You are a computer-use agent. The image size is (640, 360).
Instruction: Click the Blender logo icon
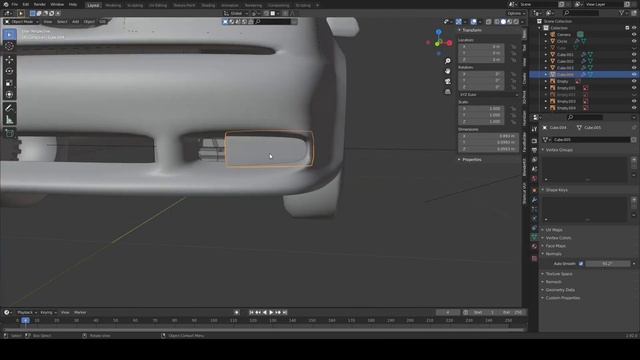tap(6, 4)
